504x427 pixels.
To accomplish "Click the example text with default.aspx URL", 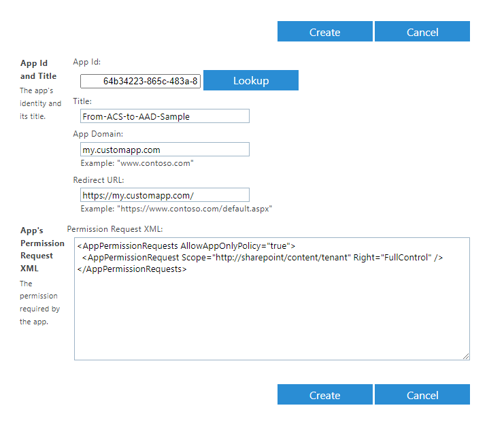I will [x=176, y=209].
